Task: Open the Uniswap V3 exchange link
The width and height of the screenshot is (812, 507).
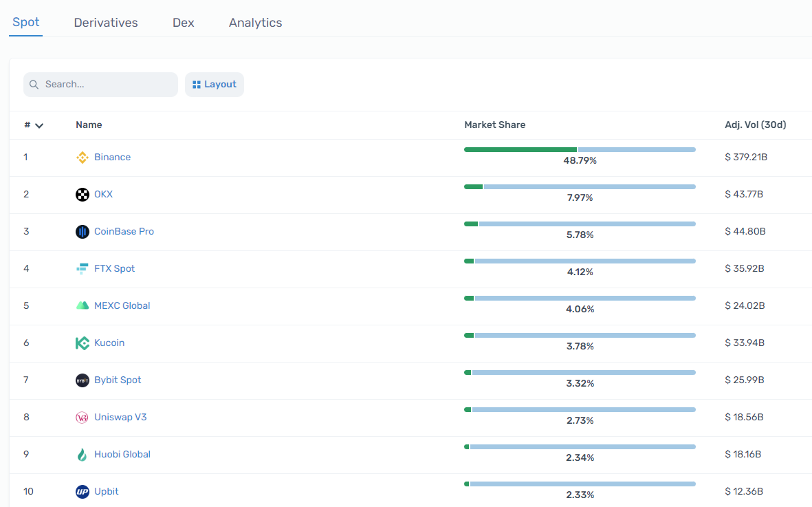Action: (x=120, y=417)
